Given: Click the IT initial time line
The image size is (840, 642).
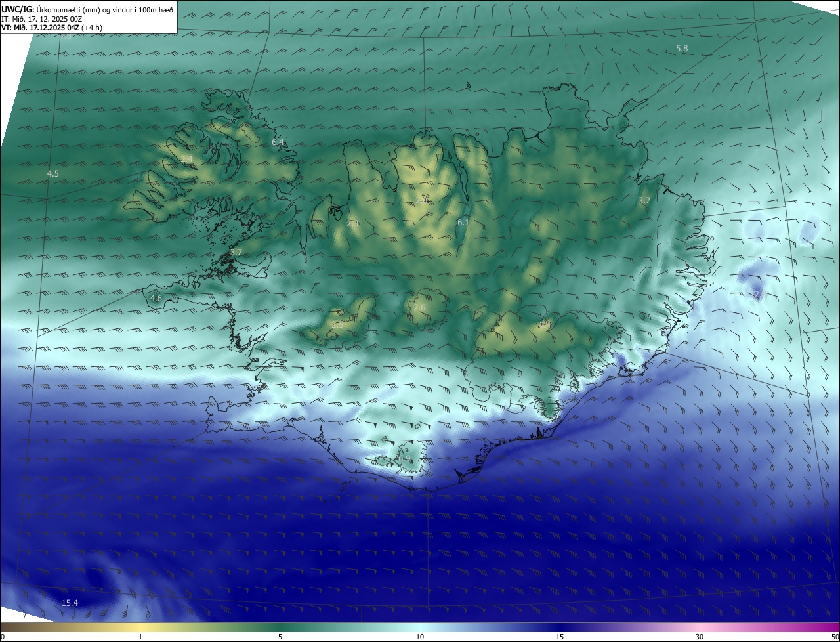Looking at the screenshot, I should pos(42,18).
